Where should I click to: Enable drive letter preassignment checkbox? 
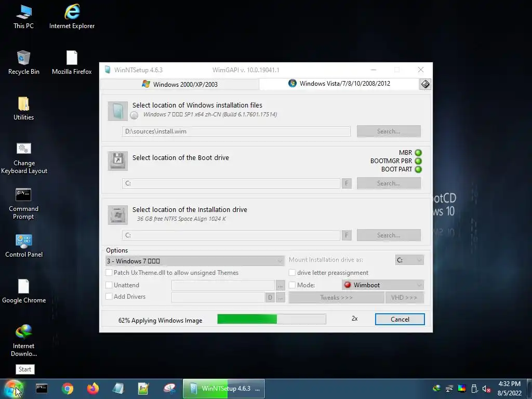(x=292, y=273)
